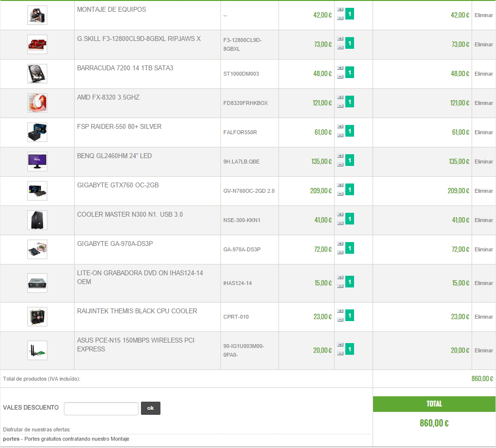The height and width of the screenshot is (448, 496).
Task: Decrease ASUS PCE-N15 wireless card quantity
Action: tap(340, 353)
